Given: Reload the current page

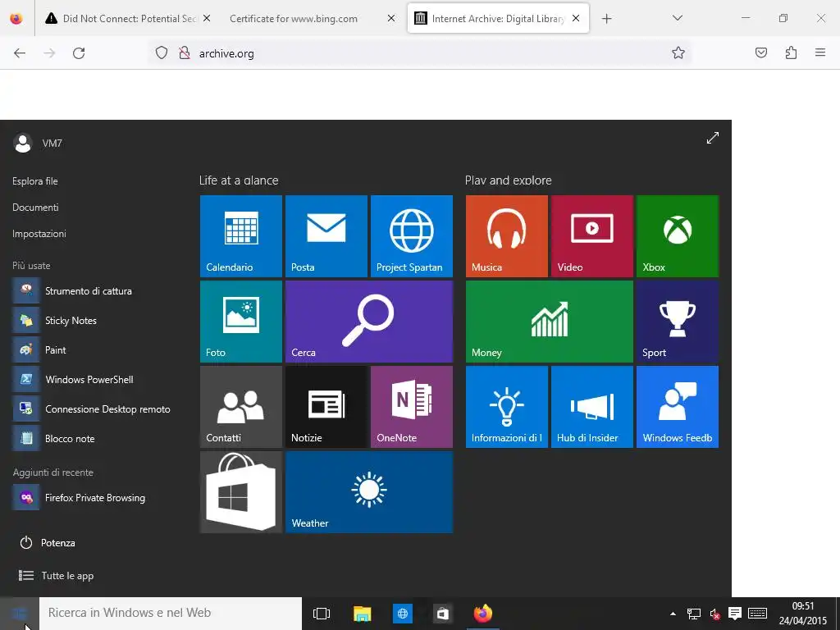Looking at the screenshot, I should [x=79, y=53].
